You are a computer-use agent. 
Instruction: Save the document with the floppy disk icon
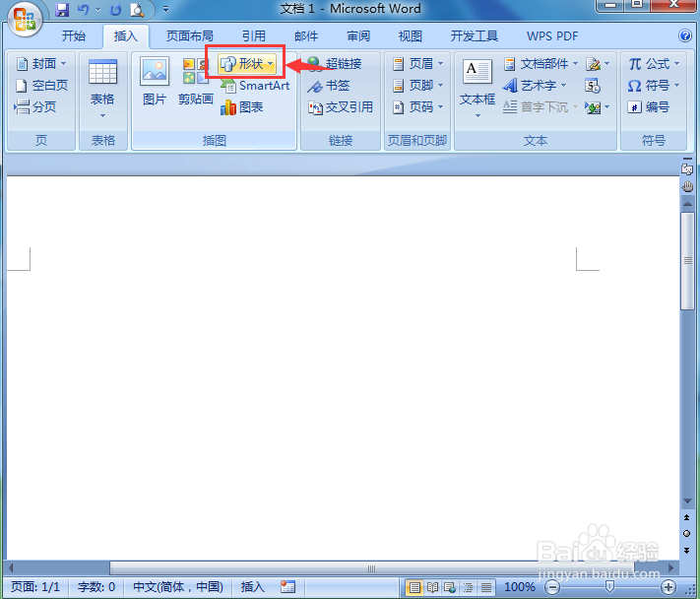coord(62,10)
